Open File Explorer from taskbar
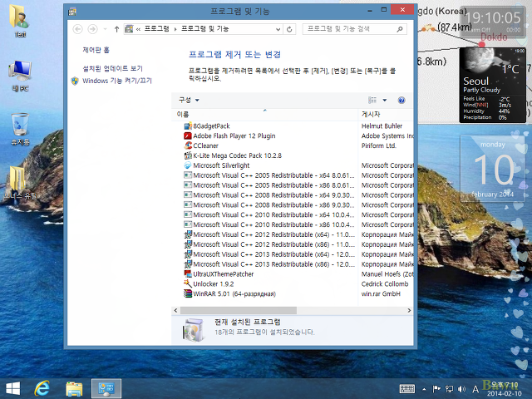 click(74, 388)
